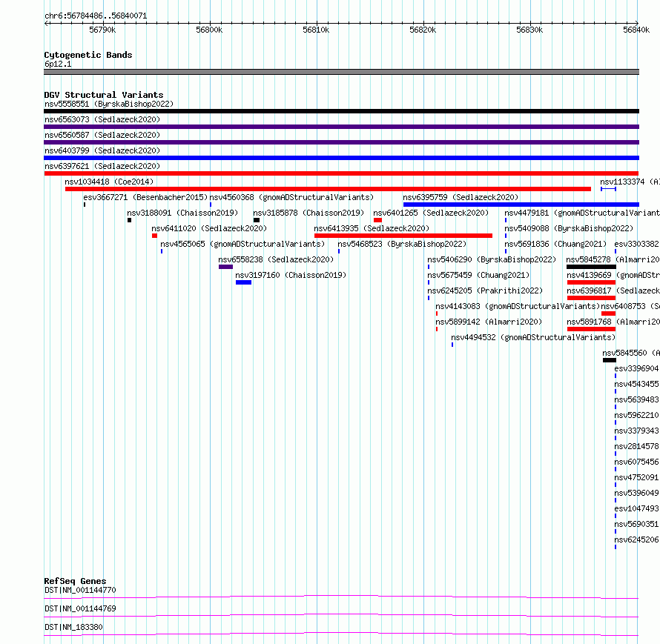This screenshot has height=644, width=660.
Task: Click the RefSeq Genes track title
Action: [75, 581]
